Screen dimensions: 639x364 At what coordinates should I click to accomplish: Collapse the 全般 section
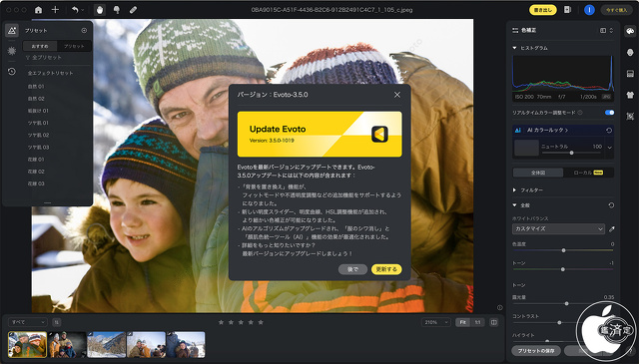tap(515, 205)
